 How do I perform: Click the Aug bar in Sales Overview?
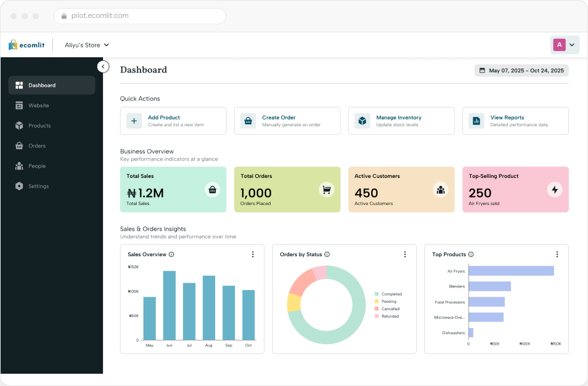click(x=209, y=308)
